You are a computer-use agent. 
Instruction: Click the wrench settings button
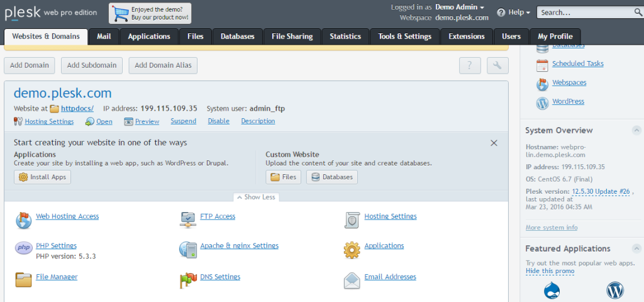point(497,65)
